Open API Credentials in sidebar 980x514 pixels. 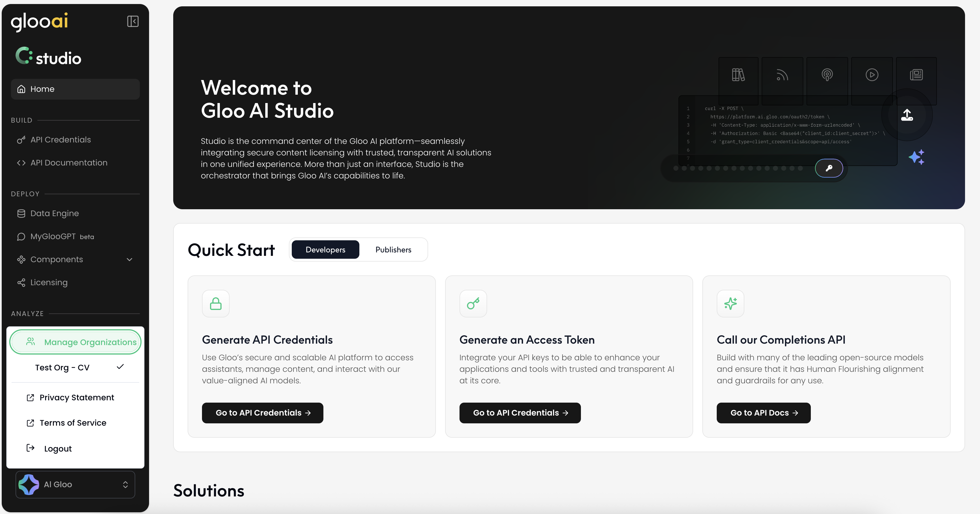[x=75, y=140]
